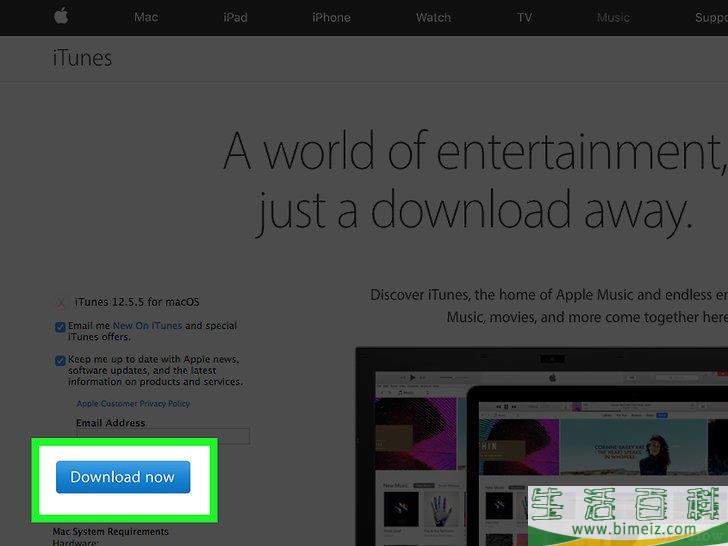Open Apple Customer Privacy Policy link
728x546 pixels.
click(133, 403)
